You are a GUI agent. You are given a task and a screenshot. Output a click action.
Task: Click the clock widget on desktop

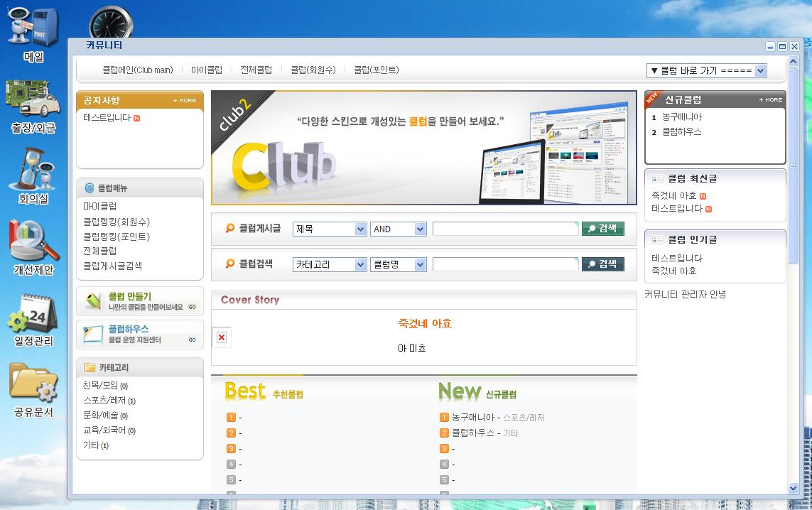tap(110, 23)
